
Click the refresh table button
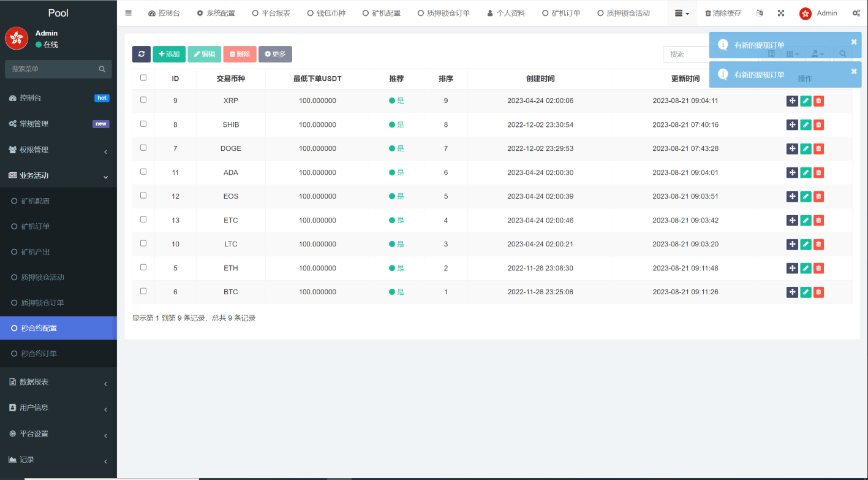142,54
